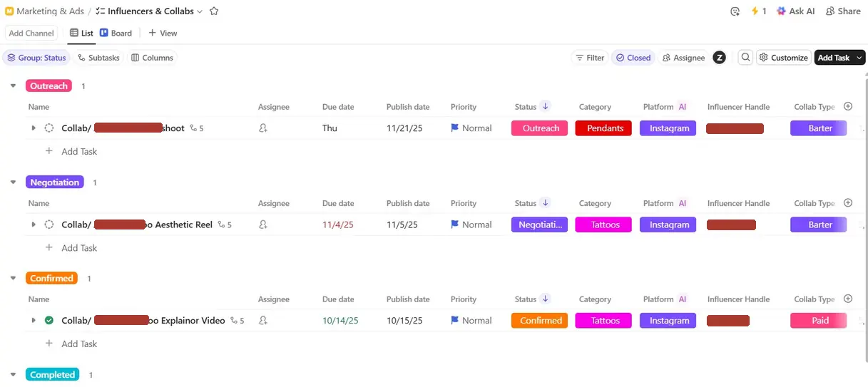
Task: Add column plus icon in Confirmed group
Action: pos(848,299)
